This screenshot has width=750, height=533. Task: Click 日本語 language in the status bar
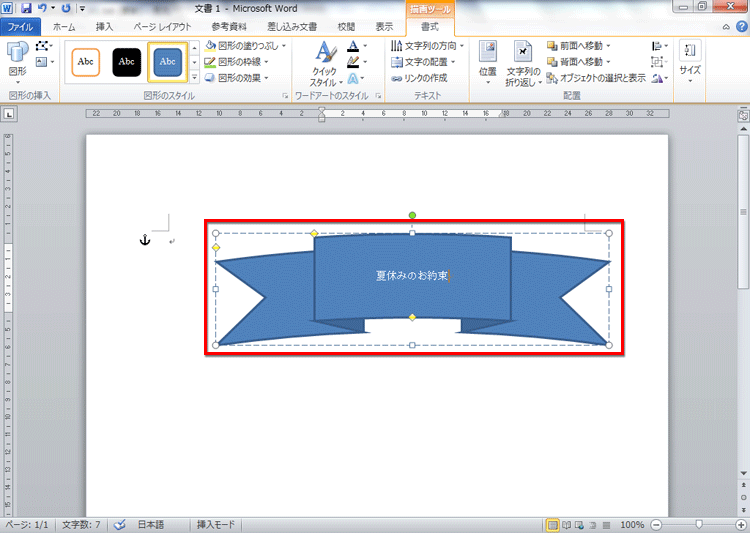click(151, 525)
